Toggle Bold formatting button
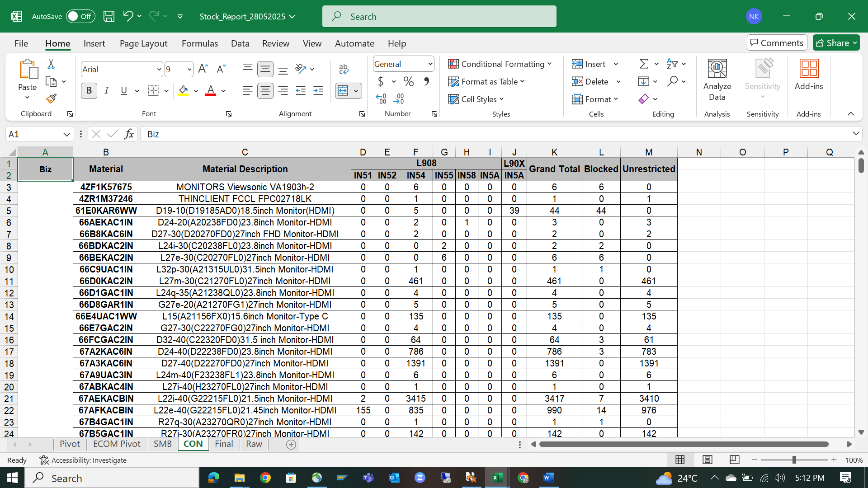 click(x=89, y=91)
